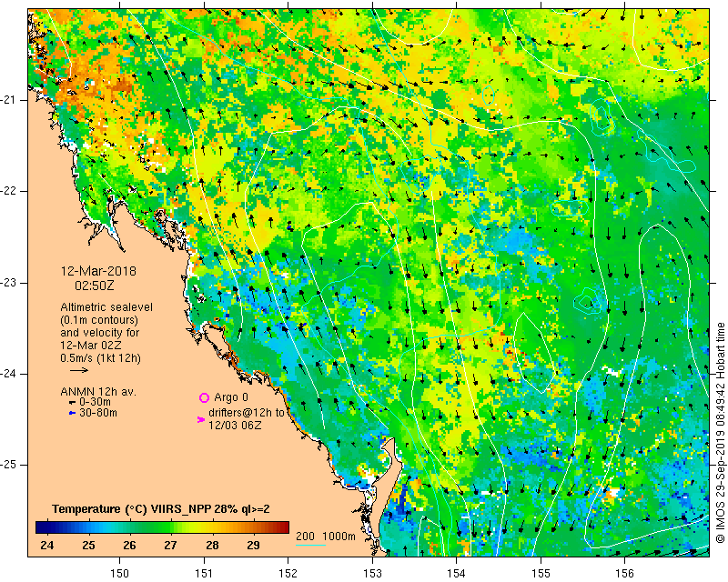Viewport: 728px width, 582px height.
Task: Select the date text 12-Mar-2018
Action: (x=98, y=271)
